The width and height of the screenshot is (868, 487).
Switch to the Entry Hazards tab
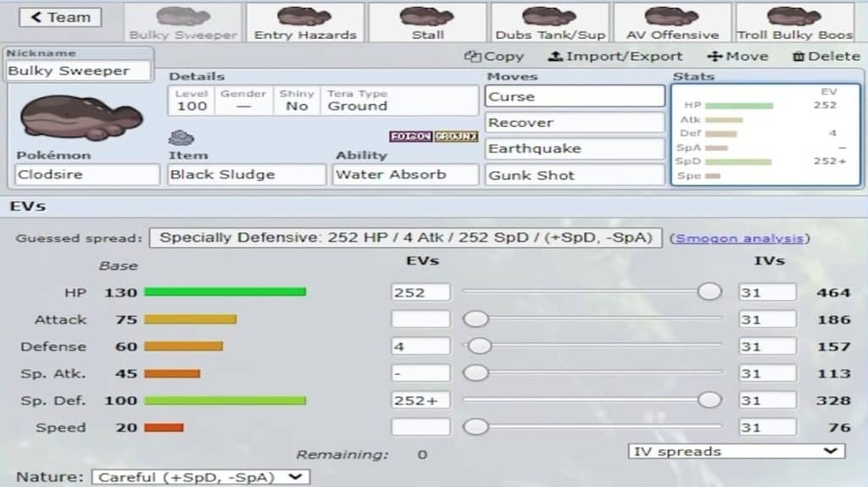point(305,23)
